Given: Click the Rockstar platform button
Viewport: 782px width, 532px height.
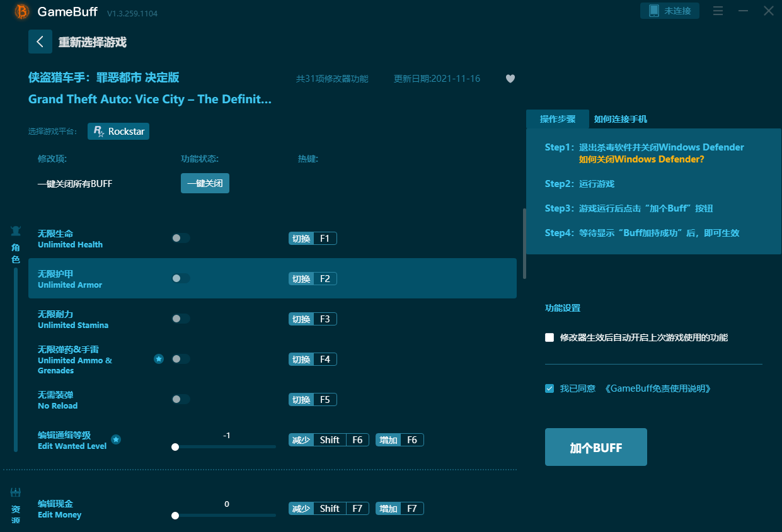Looking at the screenshot, I should 118,131.
